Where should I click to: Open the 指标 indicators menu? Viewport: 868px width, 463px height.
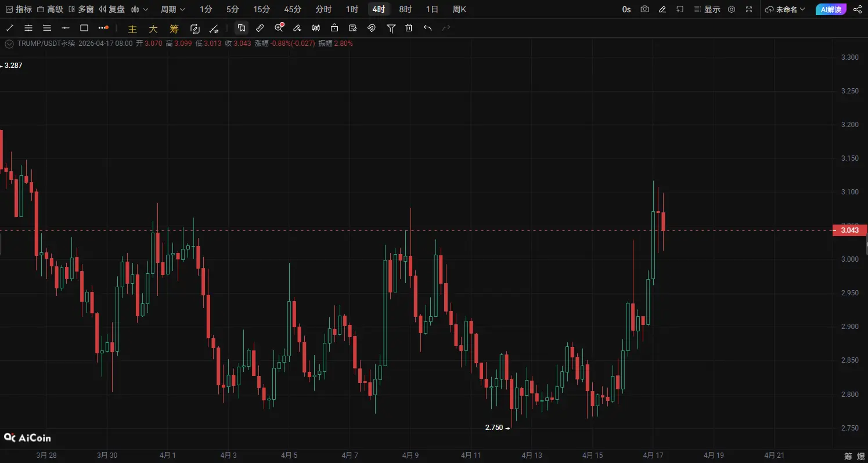pyautogui.click(x=18, y=9)
